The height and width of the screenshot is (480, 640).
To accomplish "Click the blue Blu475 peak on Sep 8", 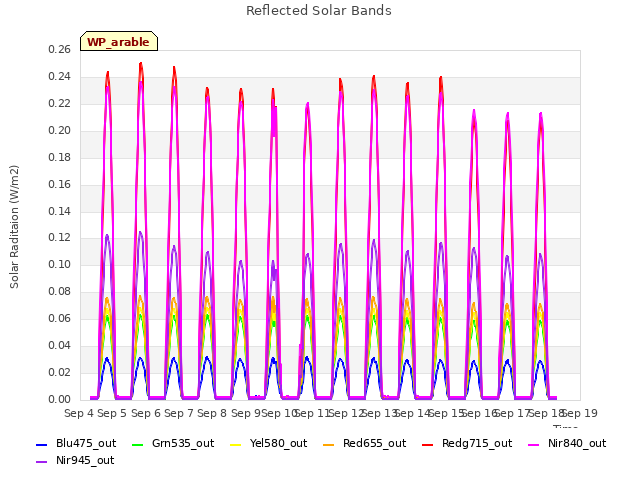I will click(207, 358).
